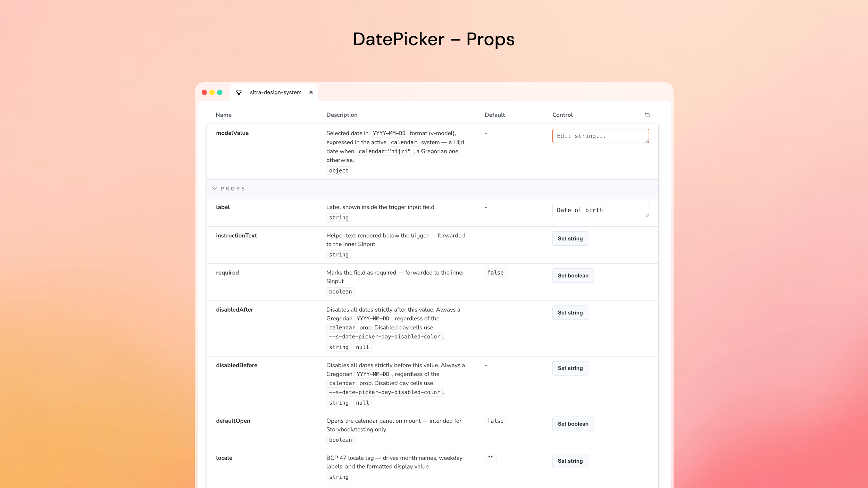Click Set boolean for defaultOpen
The width and height of the screenshot is (868, 488).
pyautogui.click(x=573, y=424)
